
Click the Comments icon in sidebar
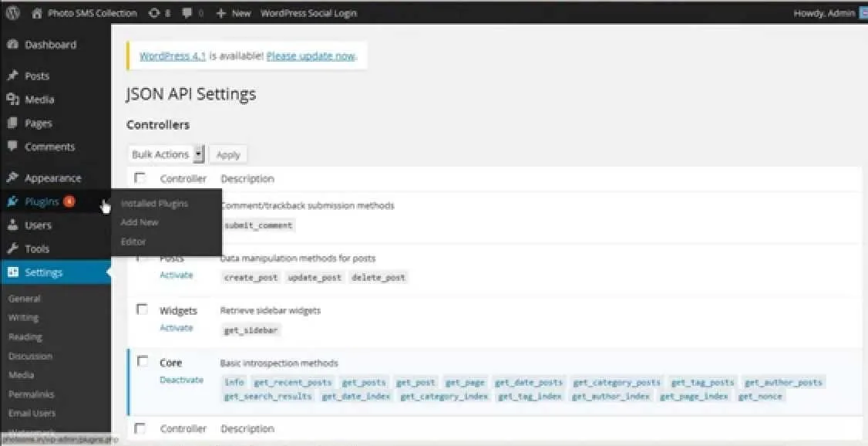tap(13, 147)
